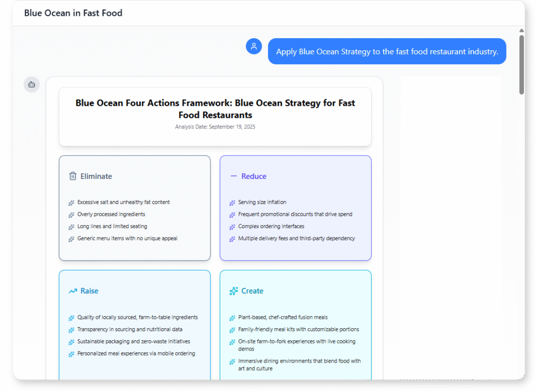The height and width of the screenshot is (392, 536).
Task: Select the user avatar icon near the message
Action: click(x=254, y=46)
